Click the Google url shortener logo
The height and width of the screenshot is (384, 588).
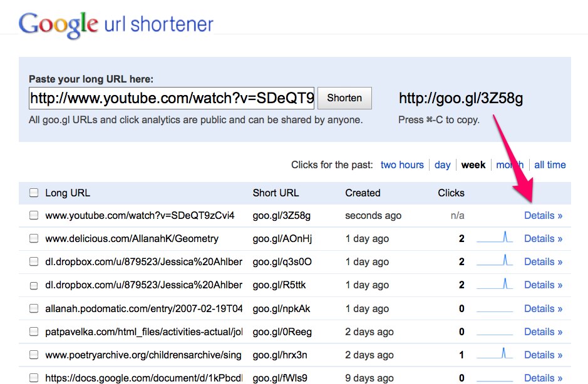click(116, 24)
